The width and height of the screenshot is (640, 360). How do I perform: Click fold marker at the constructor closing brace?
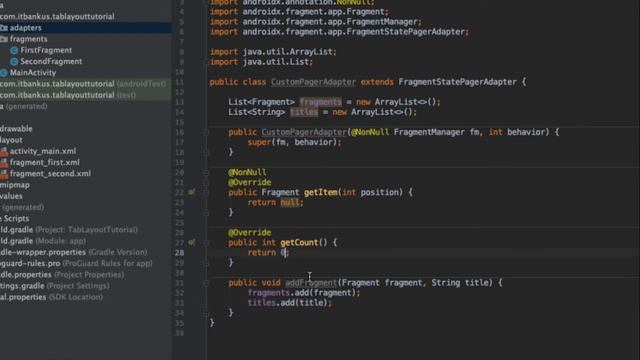(206, 152)
